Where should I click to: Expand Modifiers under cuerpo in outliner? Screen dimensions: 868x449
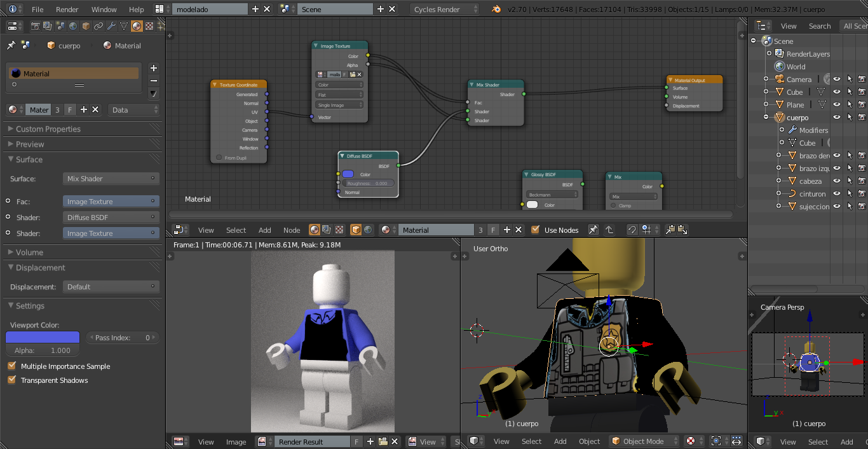point(783,130)
